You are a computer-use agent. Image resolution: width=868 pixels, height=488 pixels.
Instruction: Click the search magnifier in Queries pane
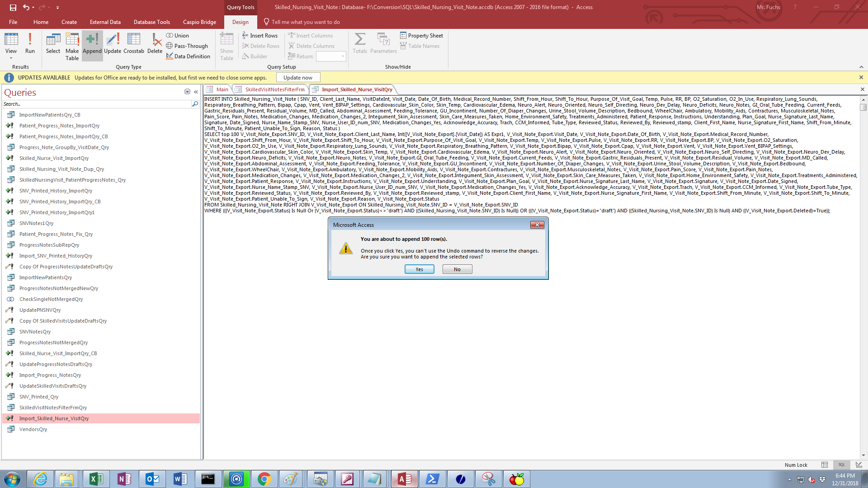(195, 104)
